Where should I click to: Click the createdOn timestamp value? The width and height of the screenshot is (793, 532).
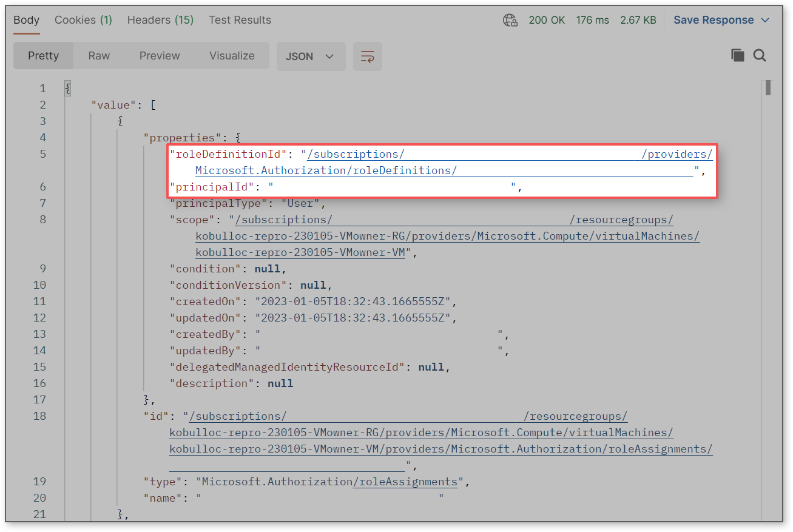pyautogui.click(x=353, y=301)
